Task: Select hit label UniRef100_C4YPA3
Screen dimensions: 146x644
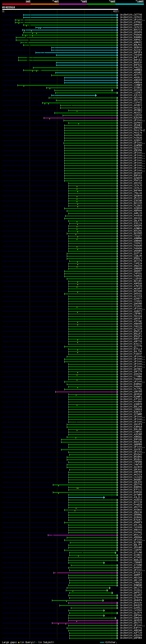Action: 131,610
